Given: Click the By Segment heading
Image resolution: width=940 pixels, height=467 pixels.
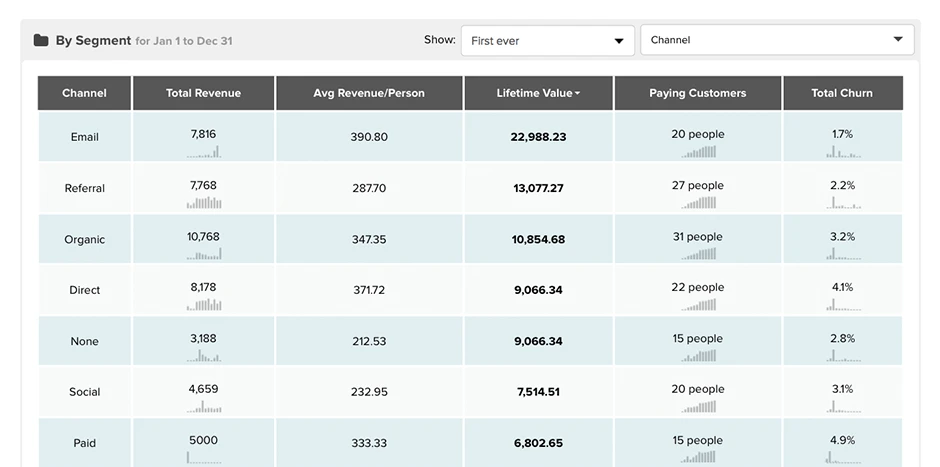Looking at the screenshot, I should coord(93,41).
